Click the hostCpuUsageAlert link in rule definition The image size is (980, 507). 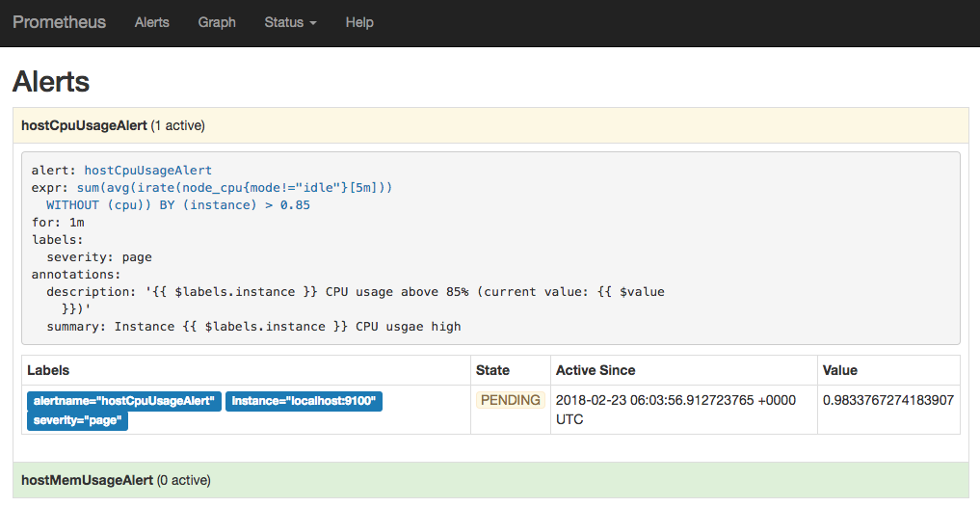[147, 171]
